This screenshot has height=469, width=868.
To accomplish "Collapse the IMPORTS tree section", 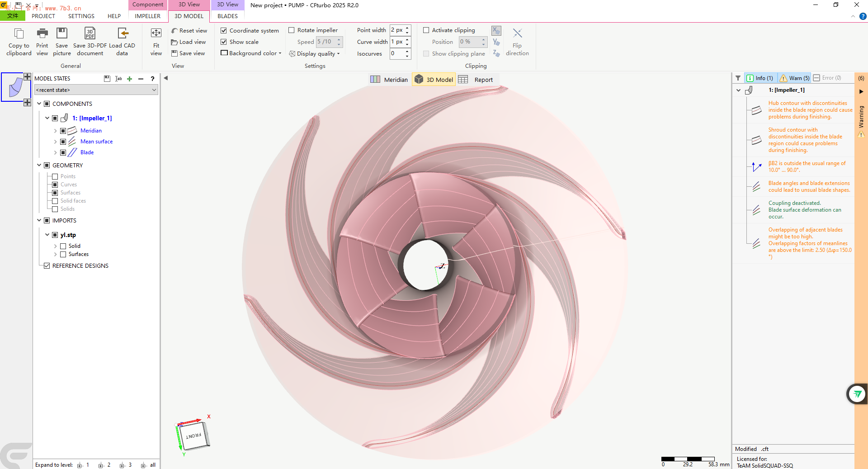I will [x=39, y=220].
